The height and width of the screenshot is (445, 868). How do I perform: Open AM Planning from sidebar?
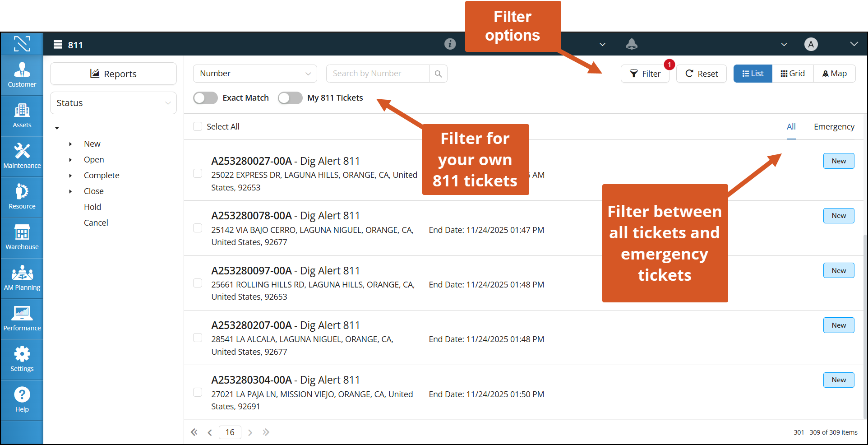22,278
